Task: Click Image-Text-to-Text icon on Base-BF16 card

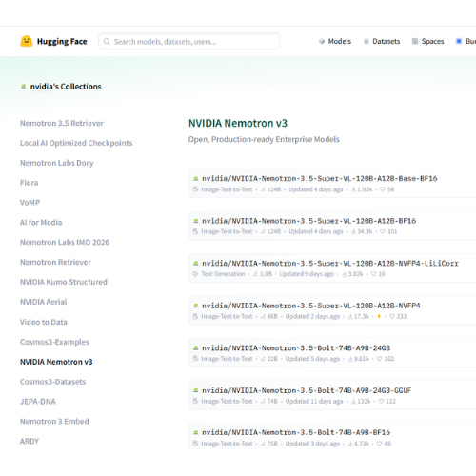Action: pos(195,189)
